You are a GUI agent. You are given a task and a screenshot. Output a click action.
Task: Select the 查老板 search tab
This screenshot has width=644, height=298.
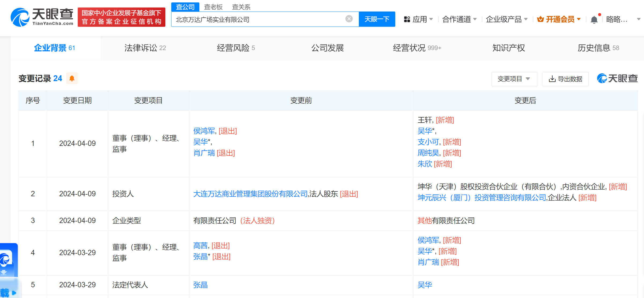tap(213, 7)
